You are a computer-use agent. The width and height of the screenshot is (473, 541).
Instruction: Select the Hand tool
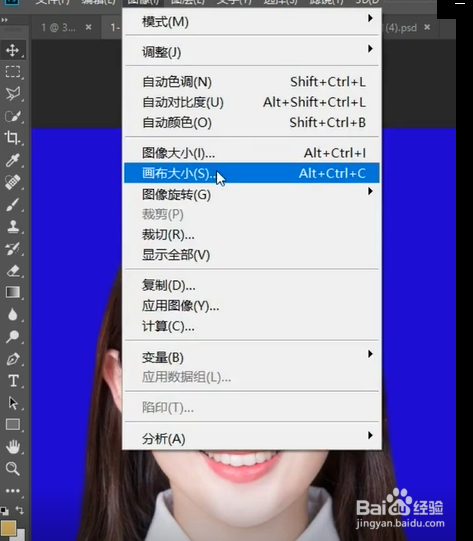pyautogui.click(x=12, y=446)
